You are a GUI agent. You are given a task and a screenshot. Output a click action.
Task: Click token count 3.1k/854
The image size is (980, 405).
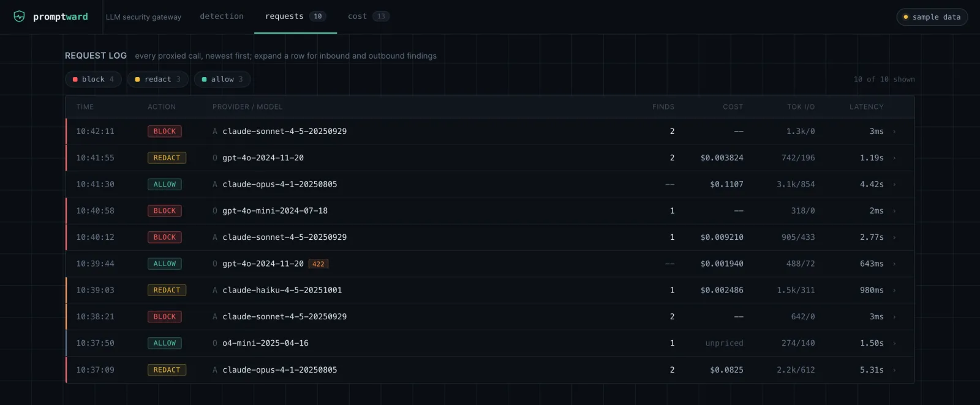click(796, 184)
